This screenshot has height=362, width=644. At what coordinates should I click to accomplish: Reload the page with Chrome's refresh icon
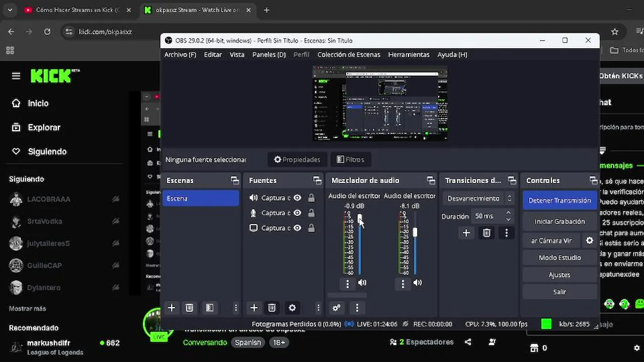(x=47, y=32)
